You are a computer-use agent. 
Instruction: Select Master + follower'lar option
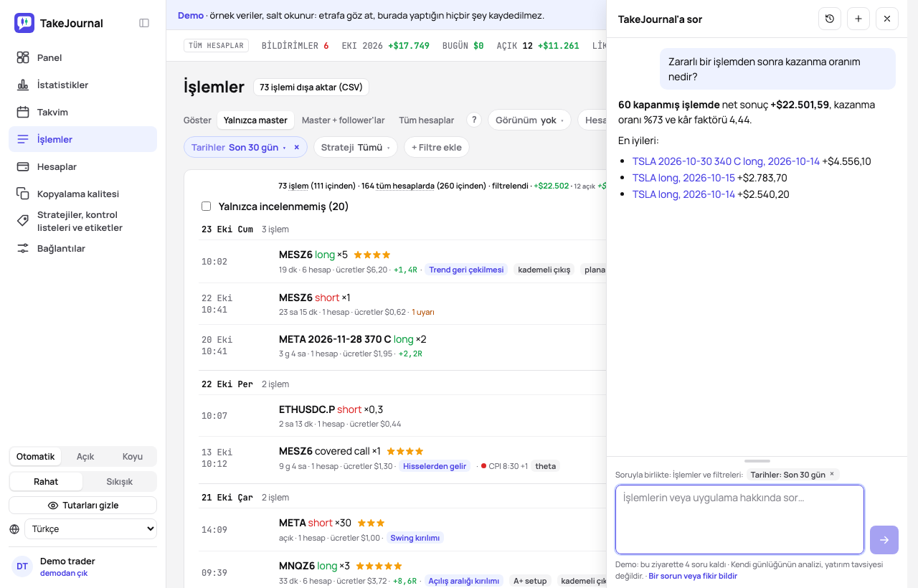343,120
